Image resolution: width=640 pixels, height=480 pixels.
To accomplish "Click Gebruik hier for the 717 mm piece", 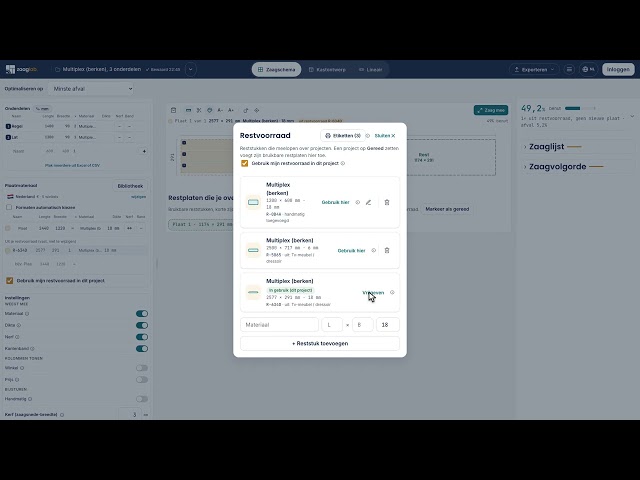I will [x=351, y=251].
